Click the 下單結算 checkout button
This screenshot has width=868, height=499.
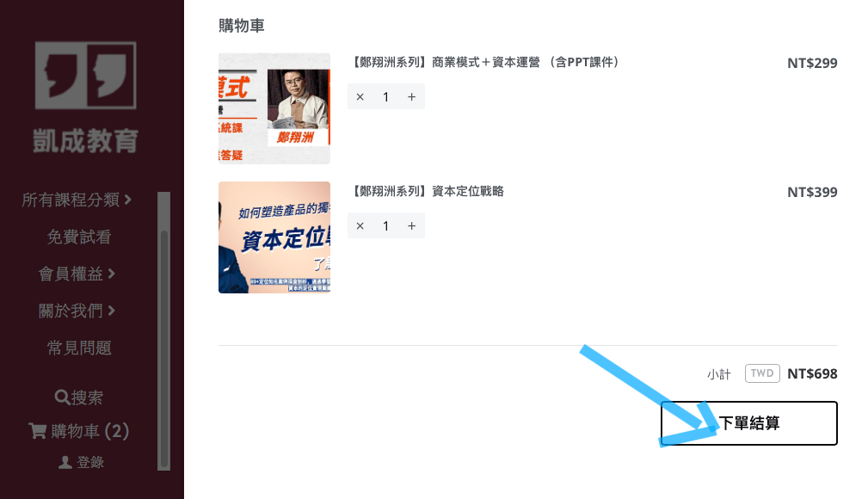[749, 423]
